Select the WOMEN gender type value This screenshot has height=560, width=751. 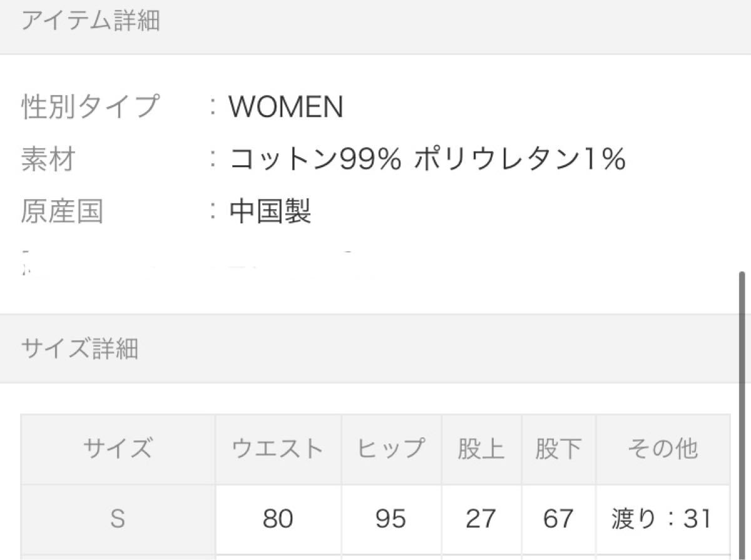pos(285,107)
